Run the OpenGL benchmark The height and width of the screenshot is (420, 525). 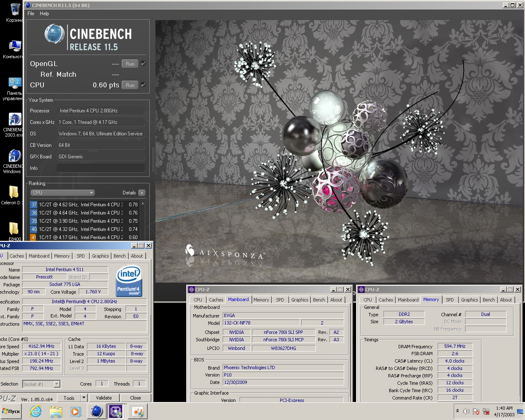click(x=130, y=64)
